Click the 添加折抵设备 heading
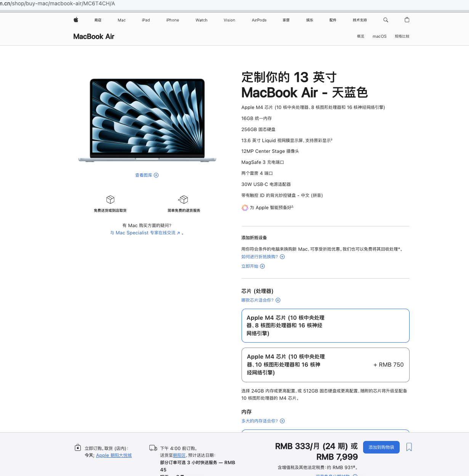This screenshot has height=476, width=469. pyautogui.click(x=254, y=238)
